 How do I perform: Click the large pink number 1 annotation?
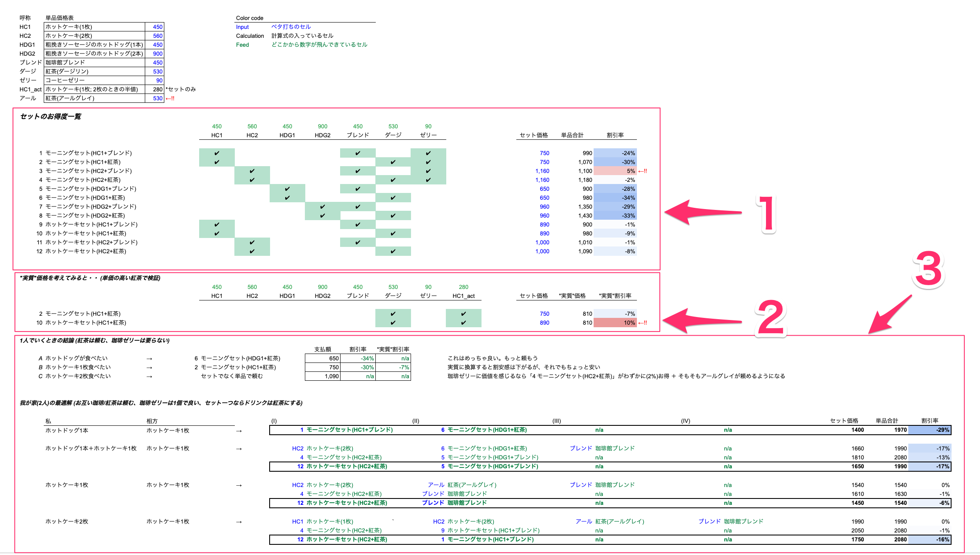(x=767, y=214)
